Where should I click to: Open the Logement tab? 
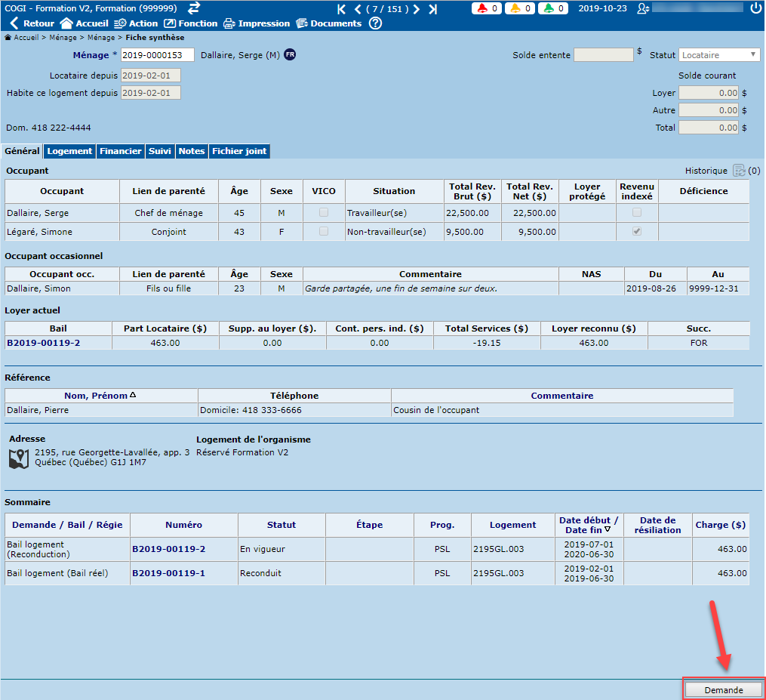[69, 151]
